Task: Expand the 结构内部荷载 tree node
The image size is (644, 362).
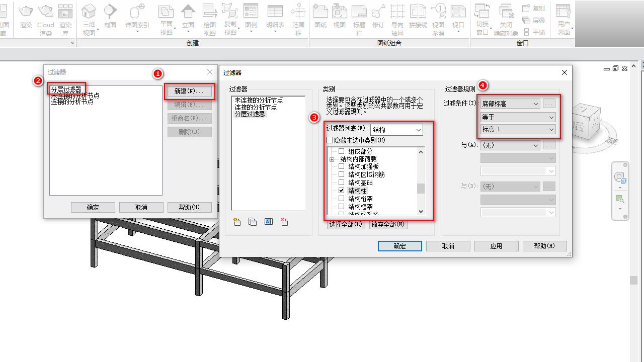Action: [332, 159]
